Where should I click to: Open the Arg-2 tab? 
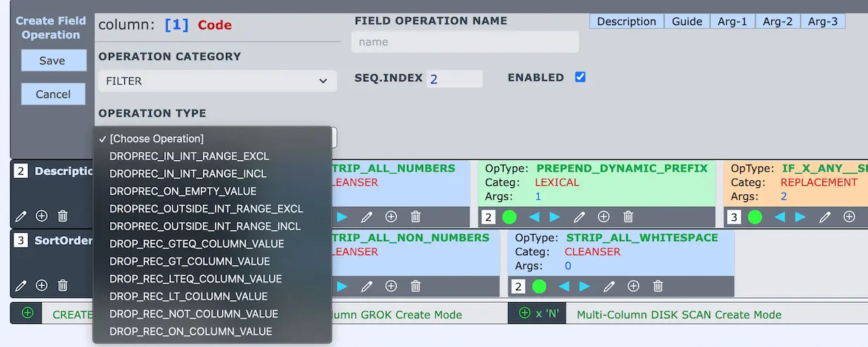point(777,21)
